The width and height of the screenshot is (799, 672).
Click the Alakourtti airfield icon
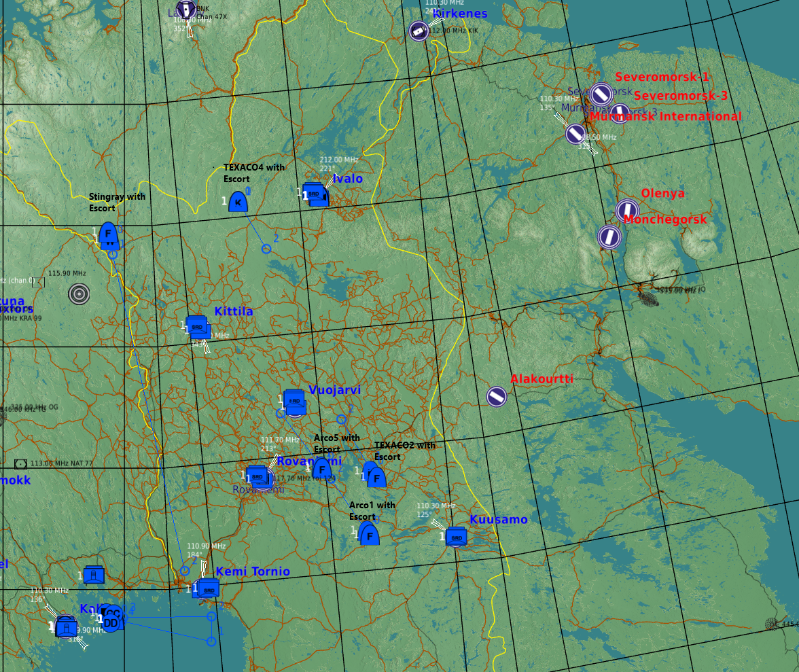[x=497, y=397]
